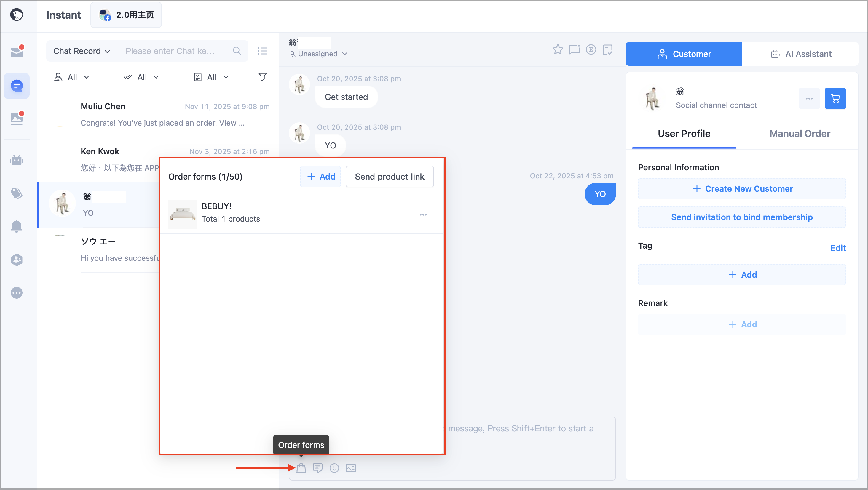Expand the assignee All filter dropdown
Image resolution: width=868 pixels, height=490 pixels.
pyautogui.click(x=72, y=77)
